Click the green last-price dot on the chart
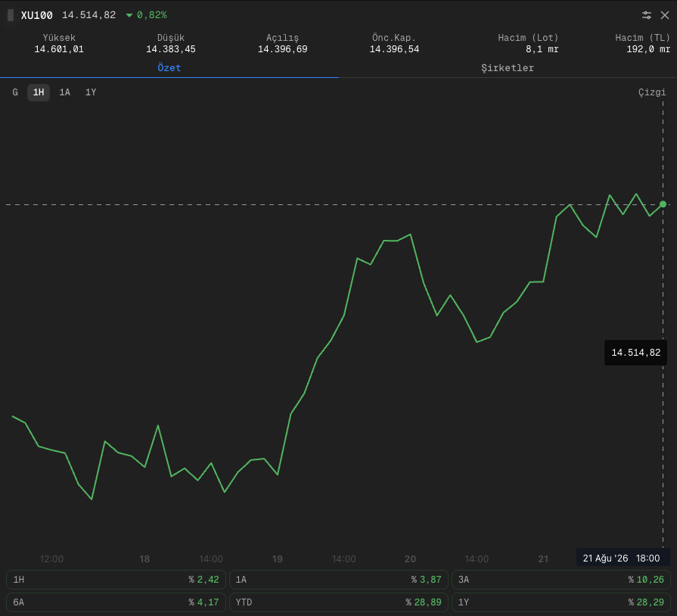The width and height of the screenshot is (677, 616). pyautogui.click(x=663, y=204)
